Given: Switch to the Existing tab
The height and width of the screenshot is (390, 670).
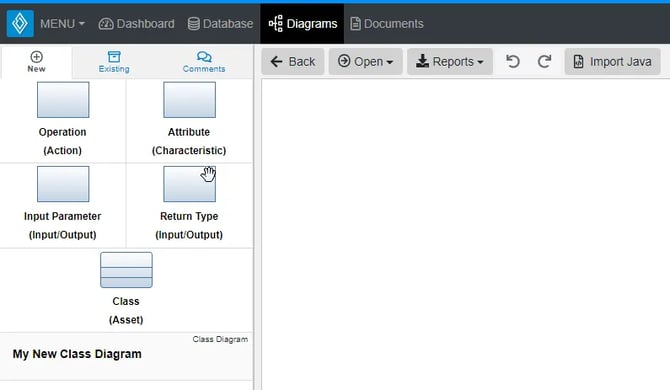Looking at the screenshot, I should point(114,62).
